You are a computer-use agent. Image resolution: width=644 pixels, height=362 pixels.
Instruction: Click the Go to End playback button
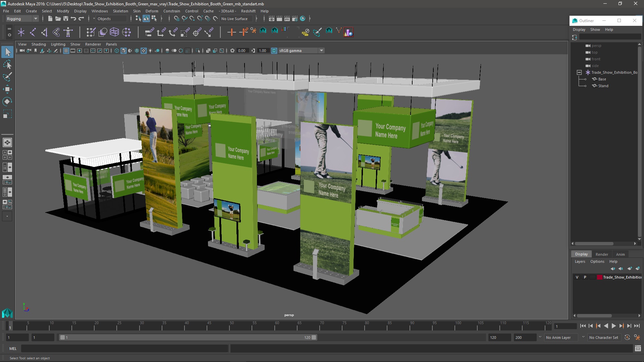pyautogui.click(x=637, y=326)
